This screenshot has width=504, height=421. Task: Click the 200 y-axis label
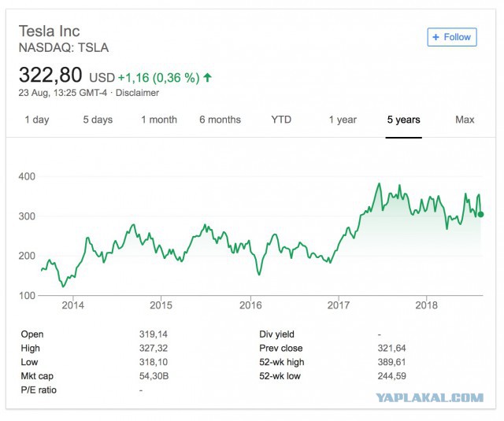tap(27, 256)
